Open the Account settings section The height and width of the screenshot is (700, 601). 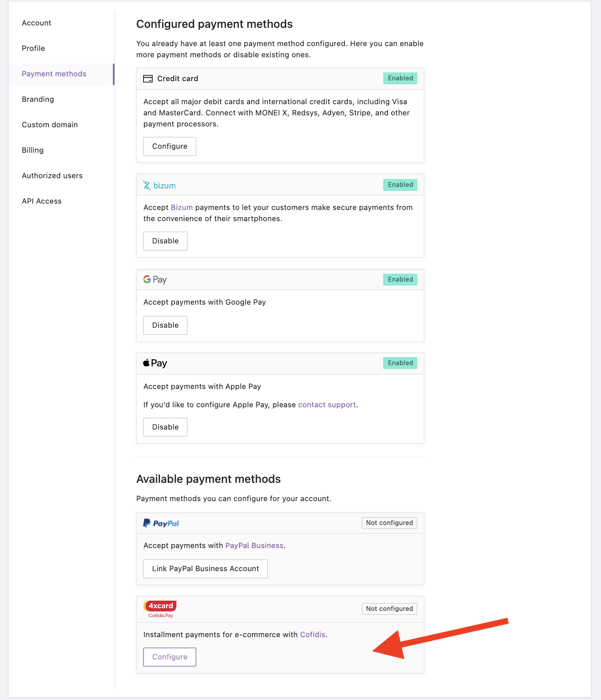[x=37, y=23]
